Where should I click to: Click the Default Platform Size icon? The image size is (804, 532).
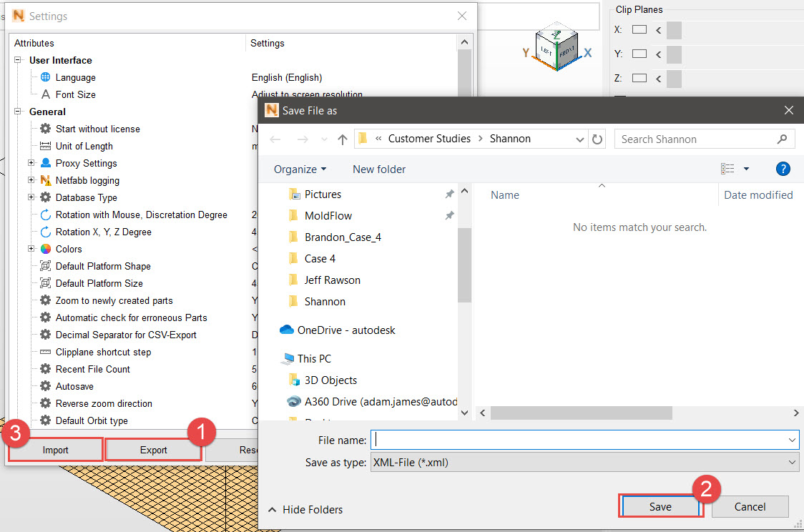click(x=46, y=283)
